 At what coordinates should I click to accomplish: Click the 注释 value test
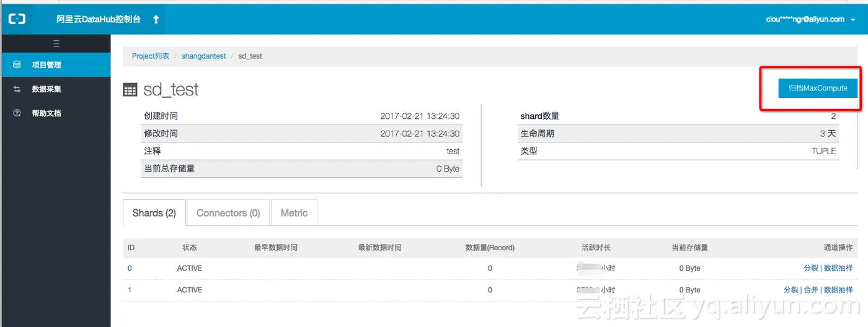click(453, 151)
